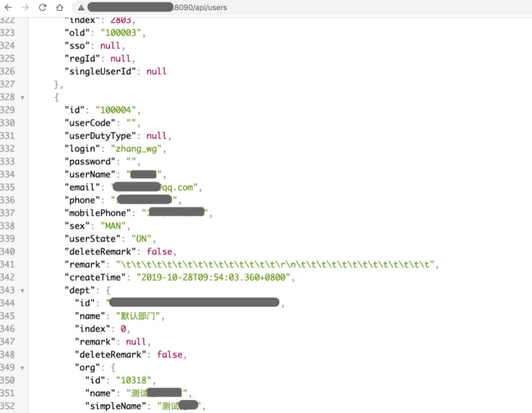The width and height of the screenshot is (532, 413).
Task: Collapse the object starting at line 328
Action: tap(22, 98)
